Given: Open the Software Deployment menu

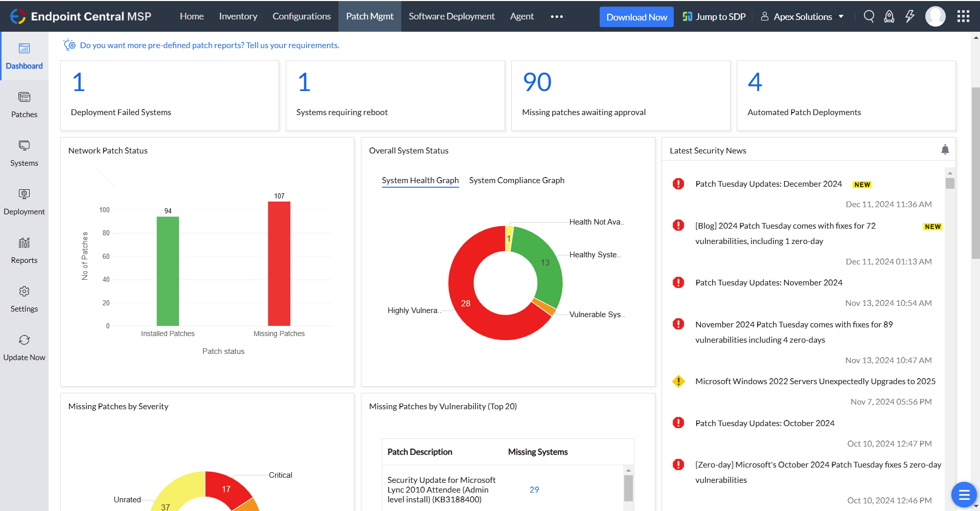Looking at the screenshot, I should [451, 16].
